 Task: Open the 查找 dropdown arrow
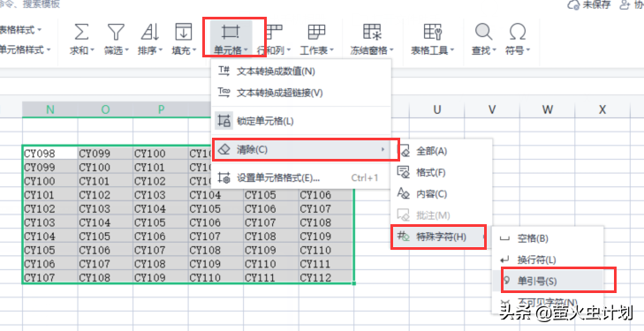click(x=494, y=50)
